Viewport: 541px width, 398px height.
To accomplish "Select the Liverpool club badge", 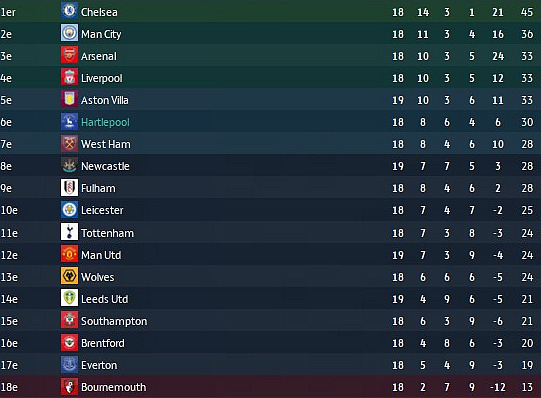I will (69, 77).
